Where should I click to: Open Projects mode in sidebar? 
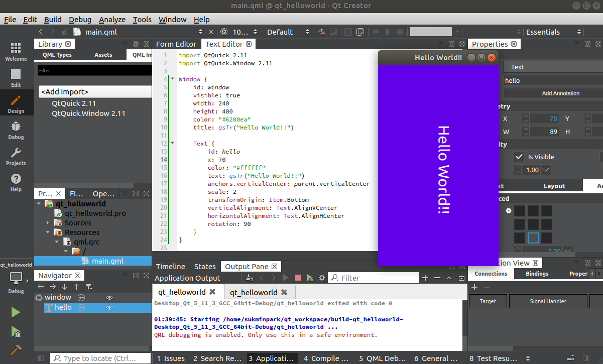[16, 157]
